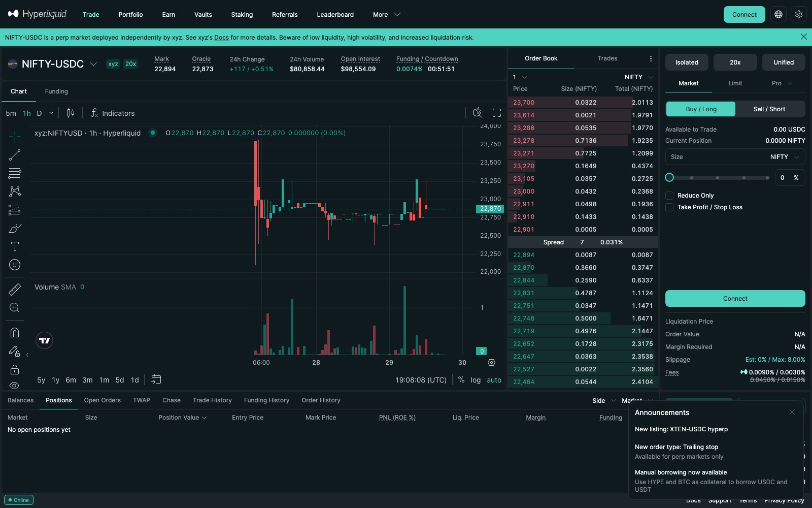This screenshot has width=812, height=508.
Task: Click the Size input field
Action: [716, 157]
